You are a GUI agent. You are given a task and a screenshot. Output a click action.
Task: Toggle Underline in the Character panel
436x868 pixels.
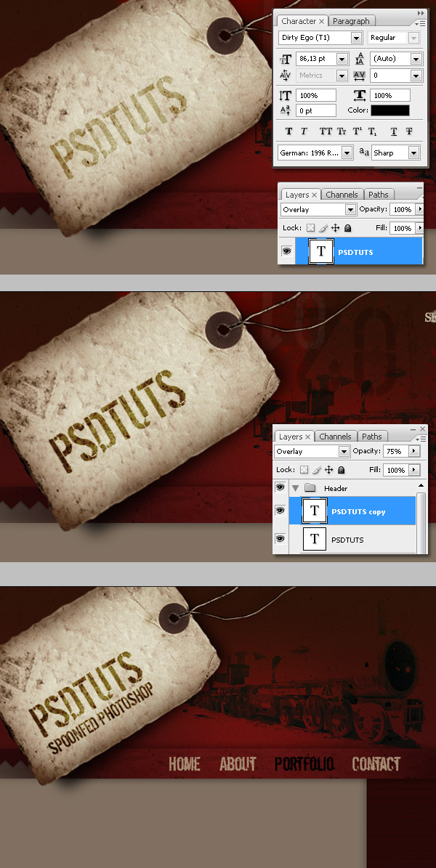tap(394, 131)
